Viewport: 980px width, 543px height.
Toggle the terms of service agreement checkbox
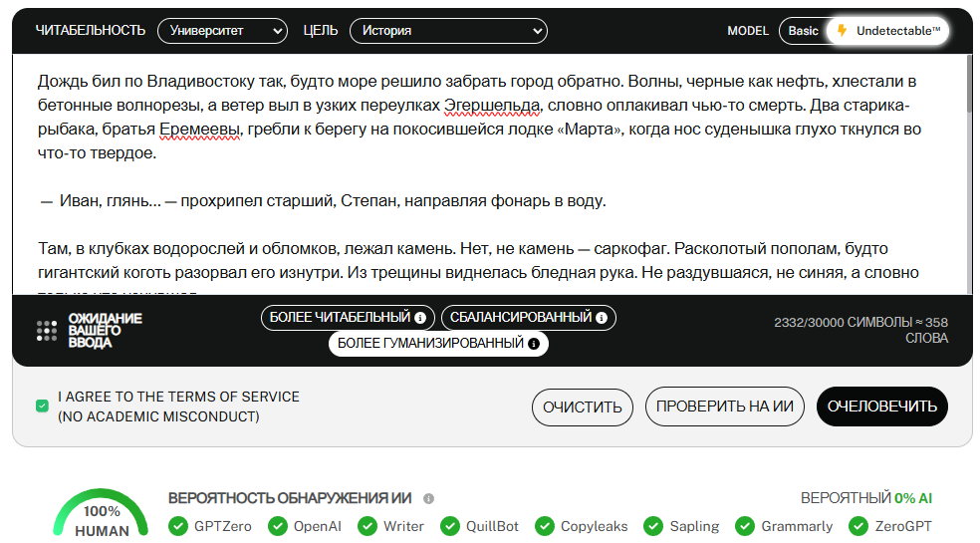[x=42, y=406]
